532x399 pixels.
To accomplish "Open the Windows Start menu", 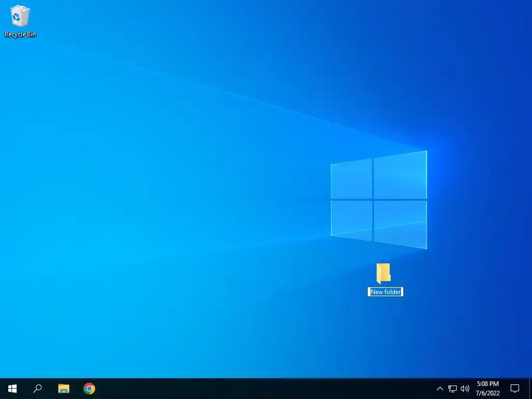I will [12, 389].
